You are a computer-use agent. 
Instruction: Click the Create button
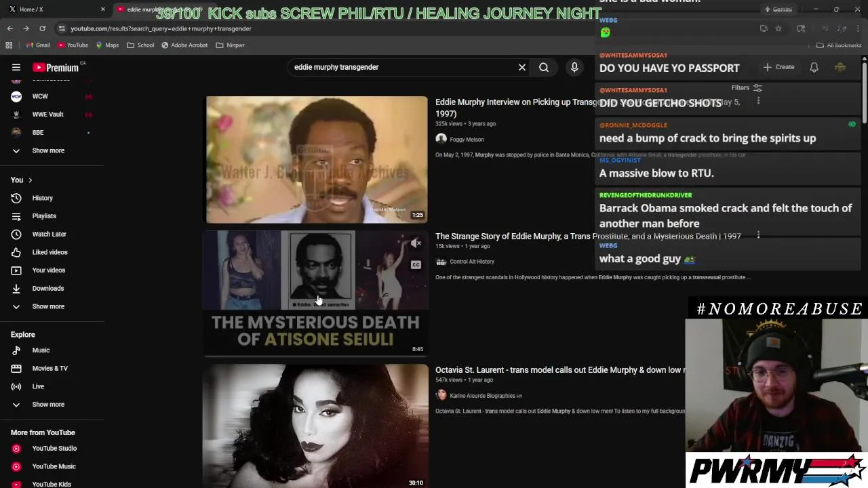[778, 67]
